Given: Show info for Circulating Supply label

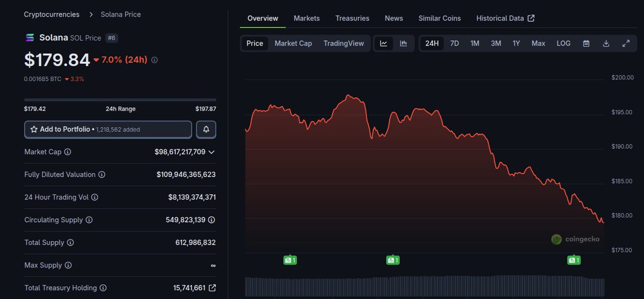Looking at the screenshot, I should [x=89, y=220].
